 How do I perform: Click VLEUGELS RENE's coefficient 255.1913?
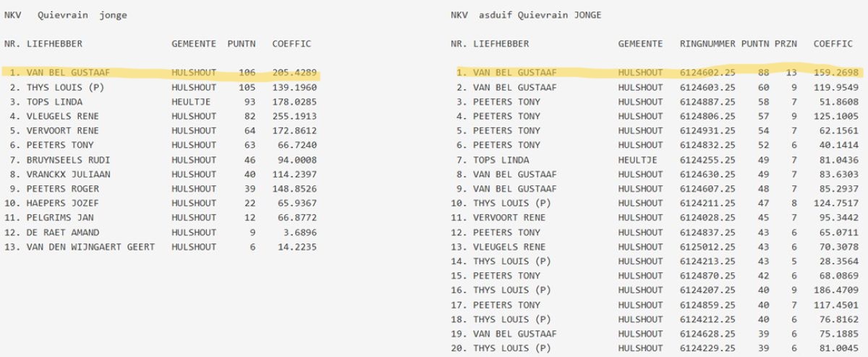[x=291, y=117]
